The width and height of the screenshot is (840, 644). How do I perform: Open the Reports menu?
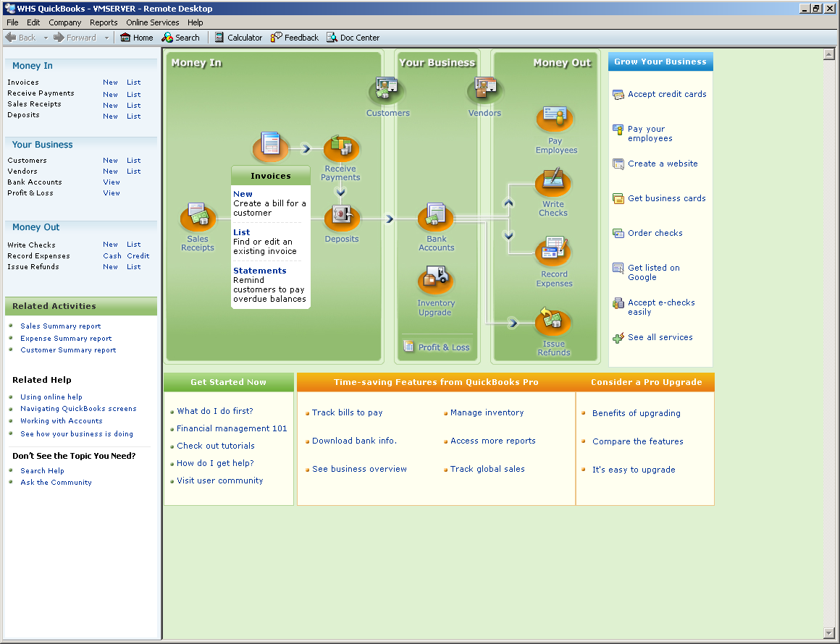104,22
